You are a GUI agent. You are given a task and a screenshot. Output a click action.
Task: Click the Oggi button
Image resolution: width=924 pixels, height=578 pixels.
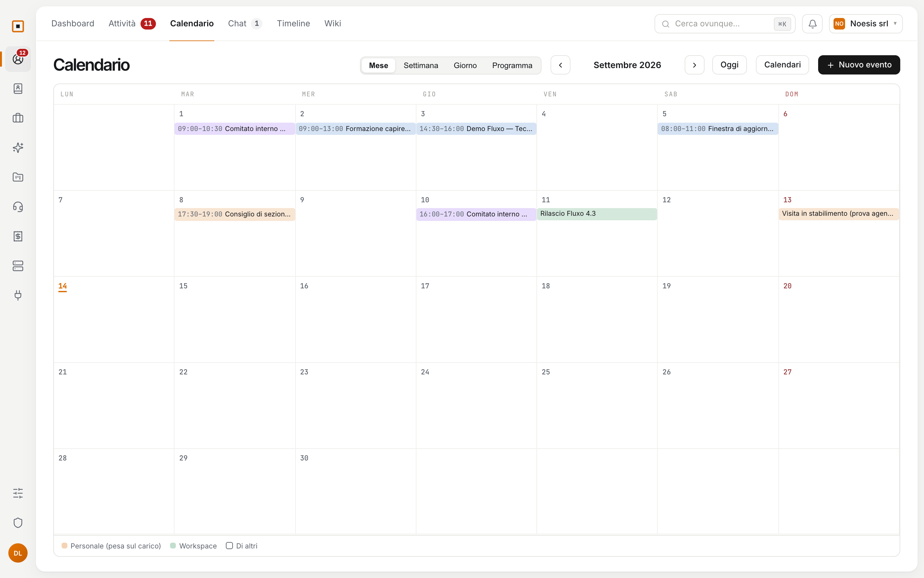click(729, 65)
